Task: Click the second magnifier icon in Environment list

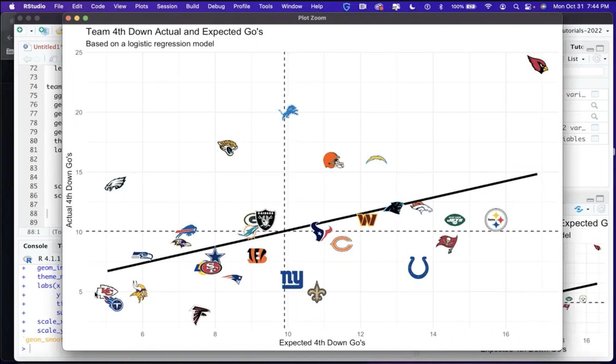Action: pyautogui.click(x=594, y=116)
